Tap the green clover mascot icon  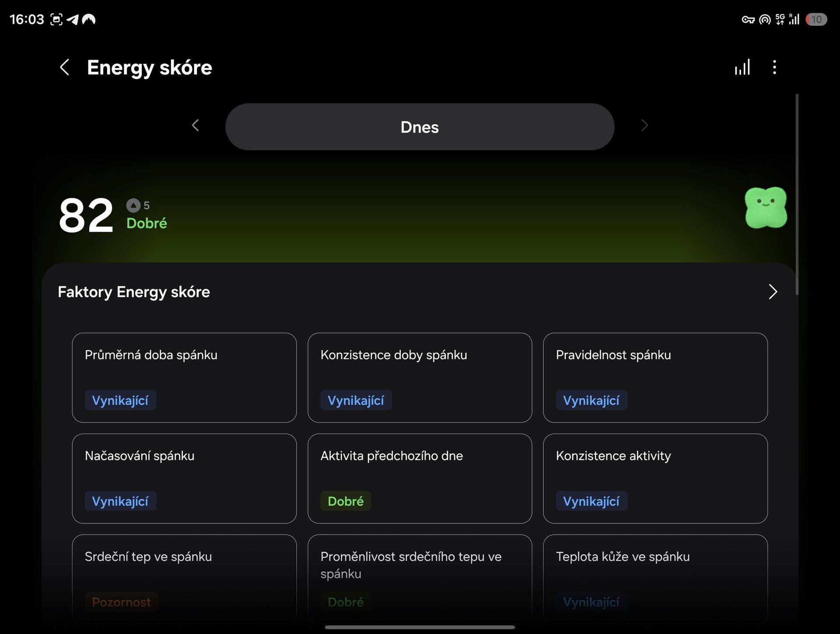click(766, 208)
